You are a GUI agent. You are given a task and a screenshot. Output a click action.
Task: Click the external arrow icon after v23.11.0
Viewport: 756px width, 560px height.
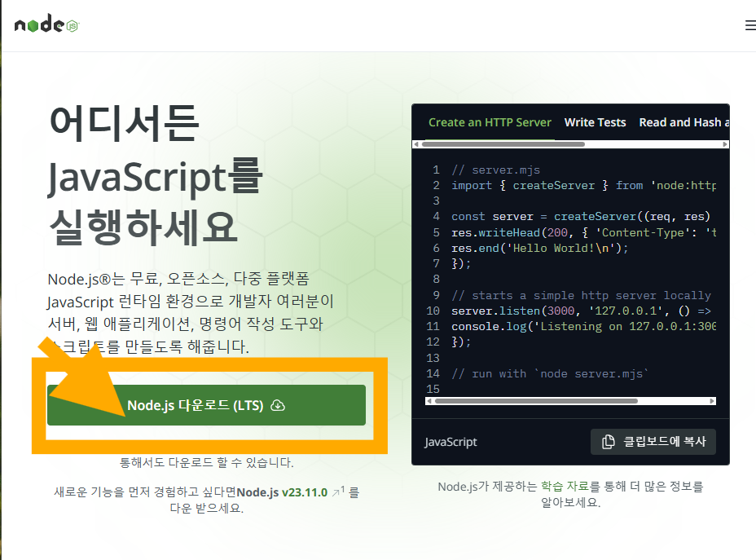[x=336, y=493]
